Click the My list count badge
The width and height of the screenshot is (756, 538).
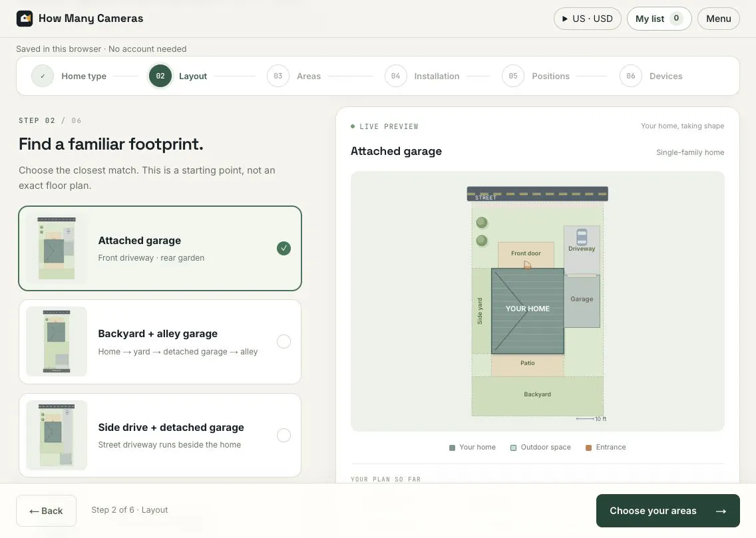[x=676, y=19]
